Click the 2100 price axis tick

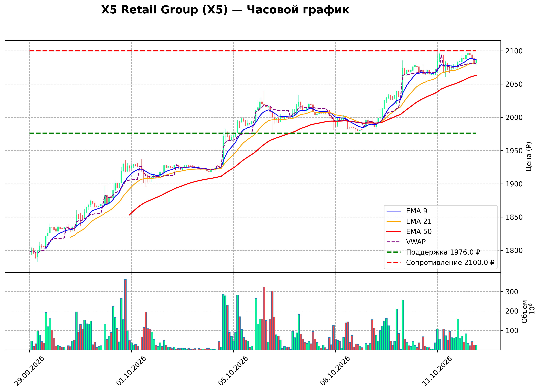[514, 51]
